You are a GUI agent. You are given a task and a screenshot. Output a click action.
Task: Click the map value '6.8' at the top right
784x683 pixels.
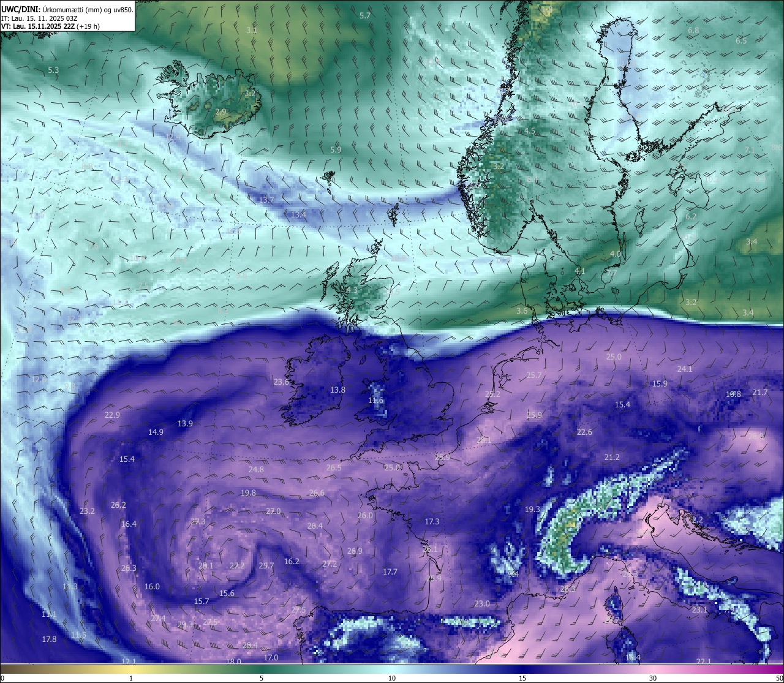[693, 30]
